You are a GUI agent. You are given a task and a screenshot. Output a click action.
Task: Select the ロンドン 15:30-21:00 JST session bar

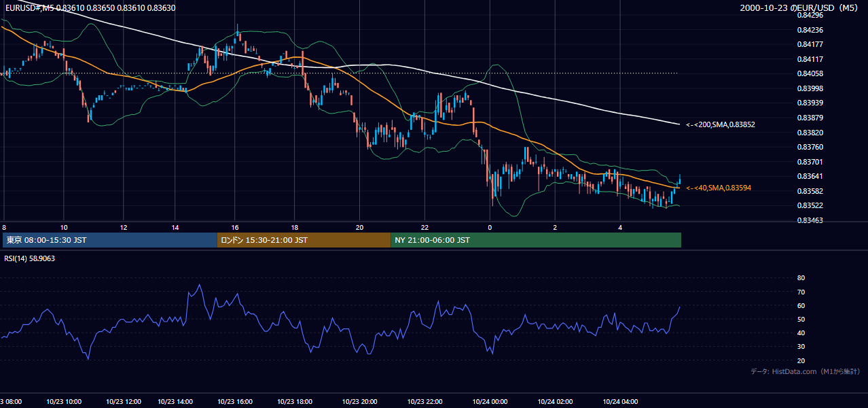pos(304,240)
